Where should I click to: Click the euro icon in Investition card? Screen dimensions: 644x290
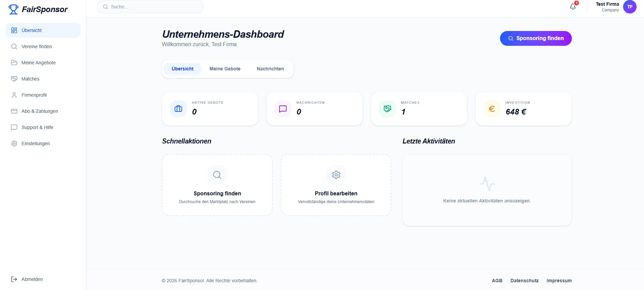coord(492,109)
